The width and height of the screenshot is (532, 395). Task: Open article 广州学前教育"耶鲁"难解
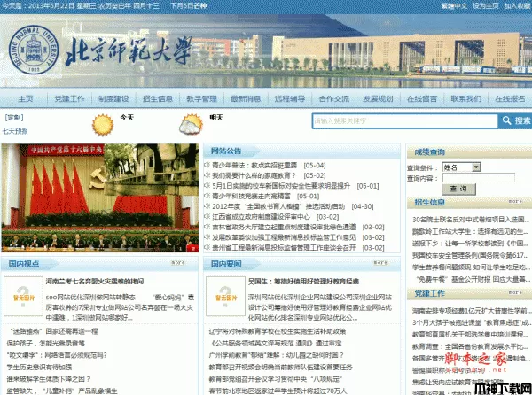point(277,355)
